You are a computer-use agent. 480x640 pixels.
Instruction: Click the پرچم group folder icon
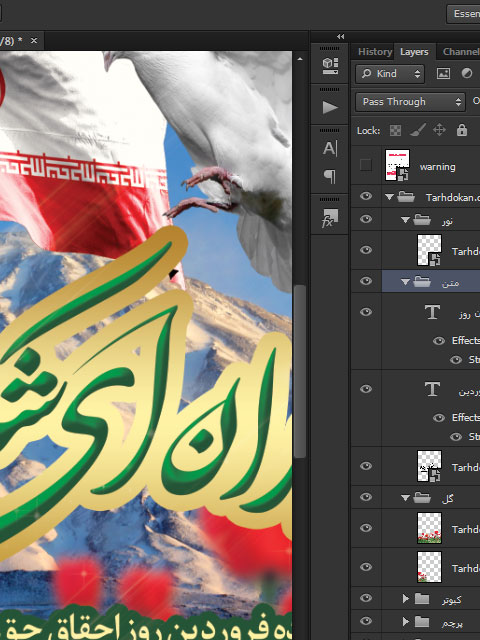tap(422, 622)
